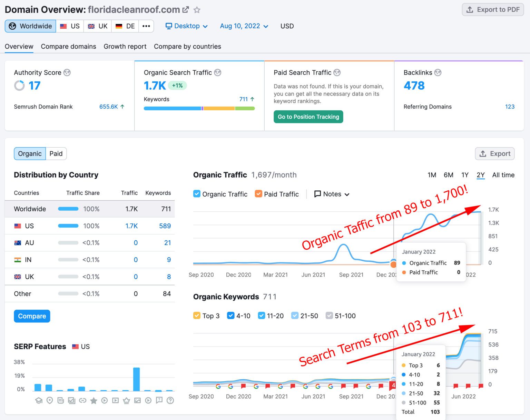Screen dimensions: 530x420
Task: Select the circled question mark SERP icon
Action: click(x=170, y=400)
